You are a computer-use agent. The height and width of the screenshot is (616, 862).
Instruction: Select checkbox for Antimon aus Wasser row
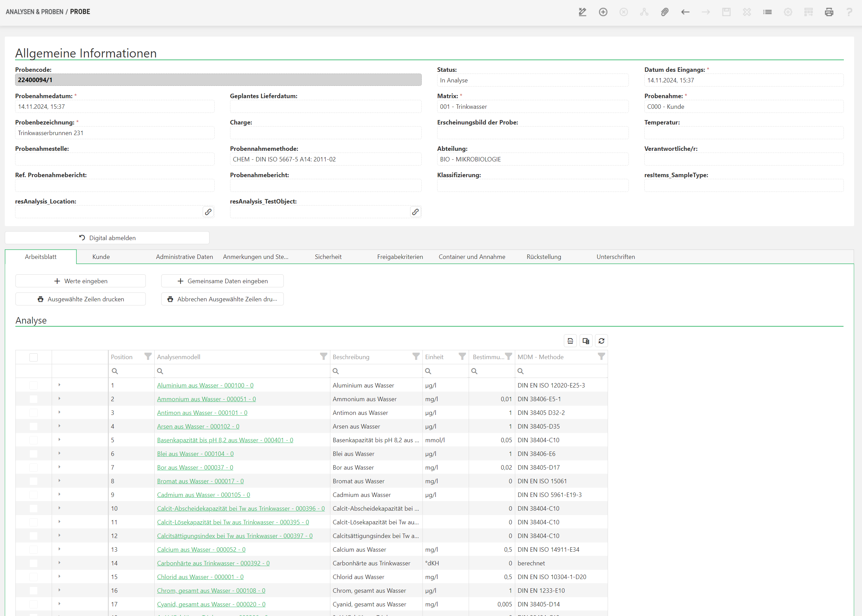(34, 413)
